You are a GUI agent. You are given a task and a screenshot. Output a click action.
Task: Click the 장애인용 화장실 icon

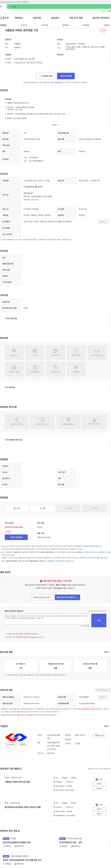pos(68,422)
